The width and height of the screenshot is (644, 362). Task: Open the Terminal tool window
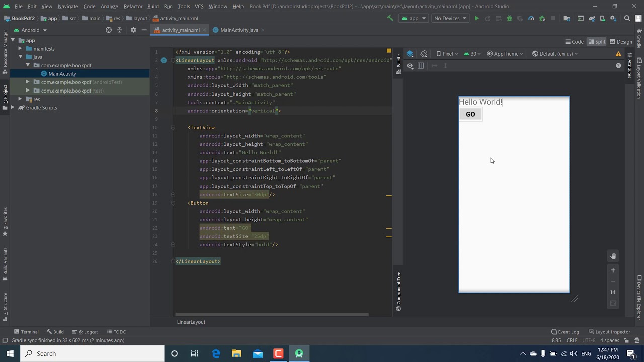point(26,332)
